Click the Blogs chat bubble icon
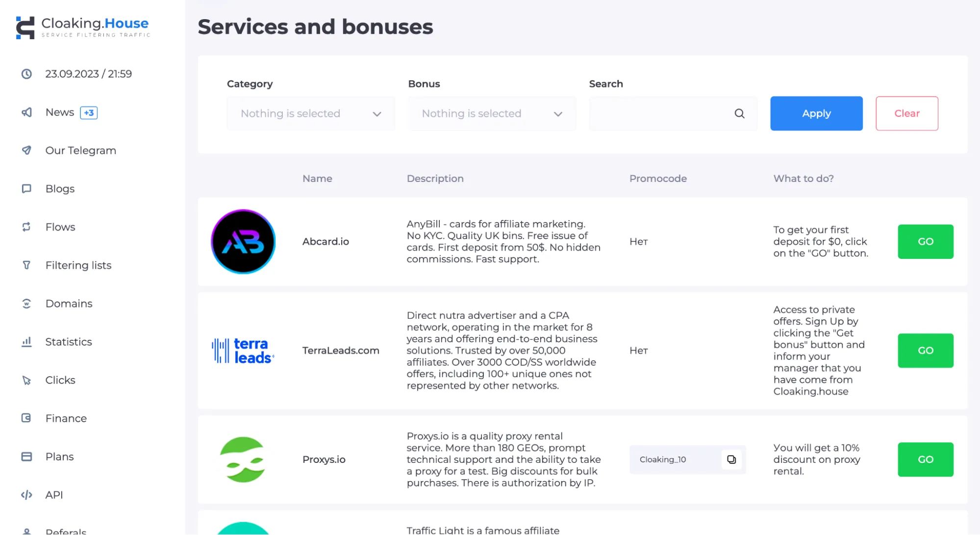This screenshot has height=535, width=980. click(x=26, y=189)
